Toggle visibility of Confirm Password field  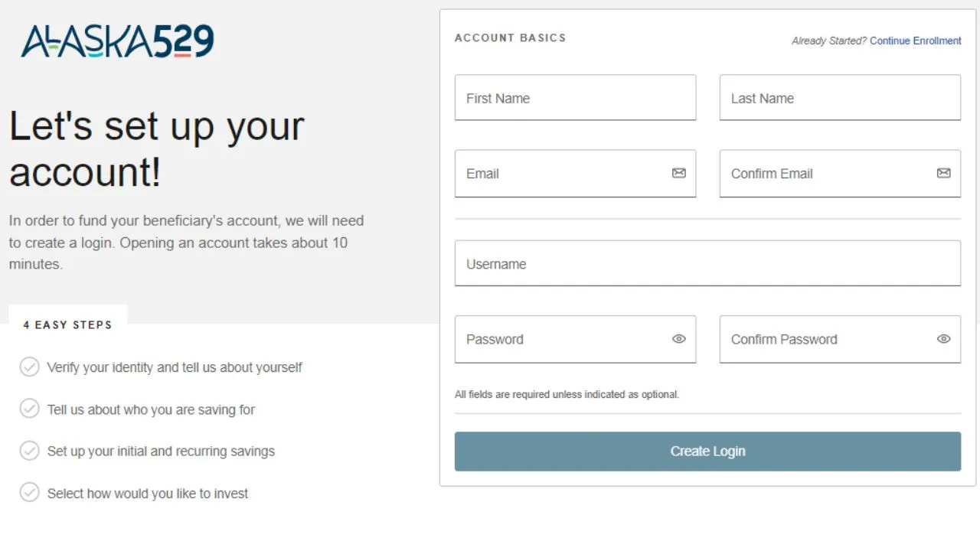point(944,339)
